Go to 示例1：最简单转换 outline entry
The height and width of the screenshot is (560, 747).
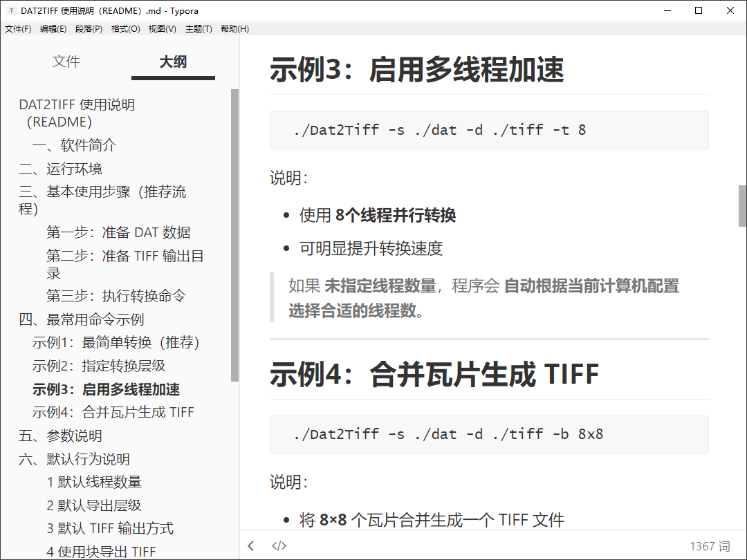click(116, 342)
